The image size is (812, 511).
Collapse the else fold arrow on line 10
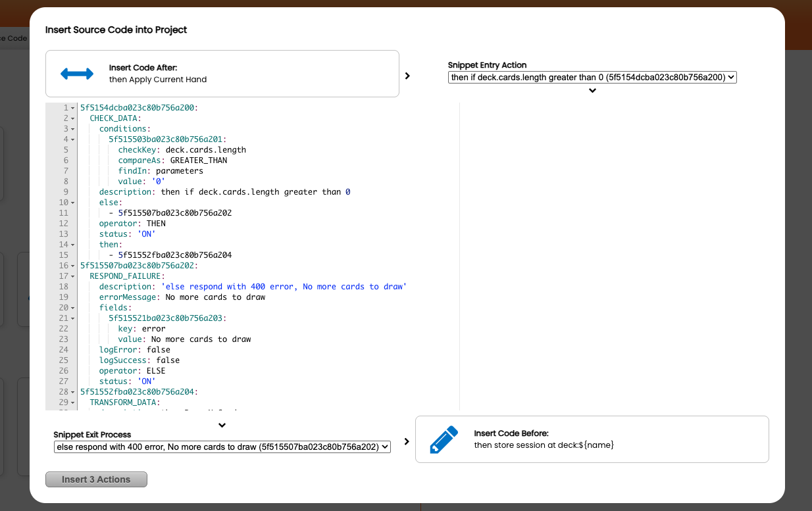click(x=73, y=203)
